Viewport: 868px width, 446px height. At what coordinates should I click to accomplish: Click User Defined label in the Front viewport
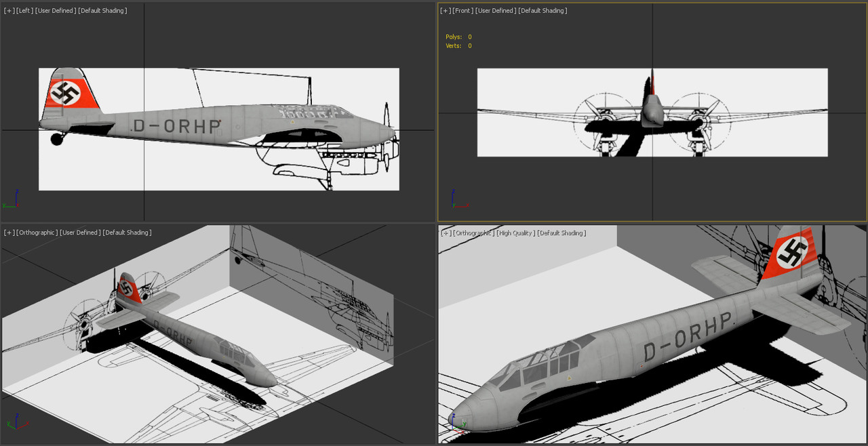[x=496, y=11]
